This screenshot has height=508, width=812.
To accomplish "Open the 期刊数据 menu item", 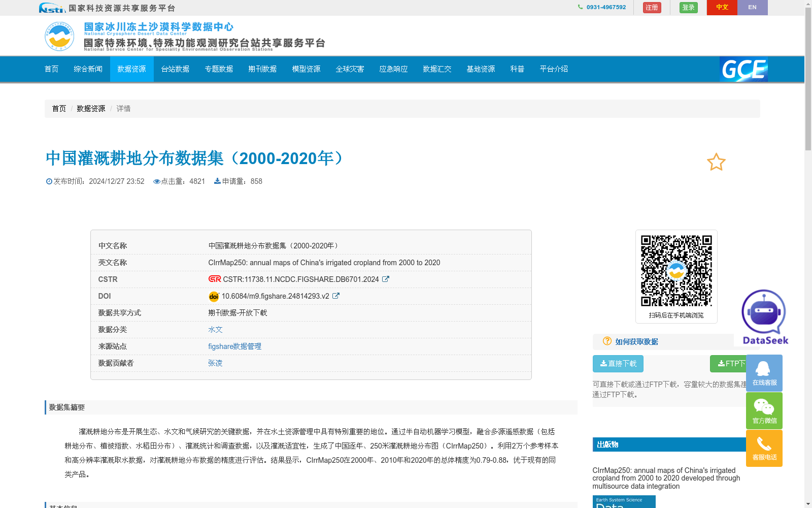I will (262, 69).
